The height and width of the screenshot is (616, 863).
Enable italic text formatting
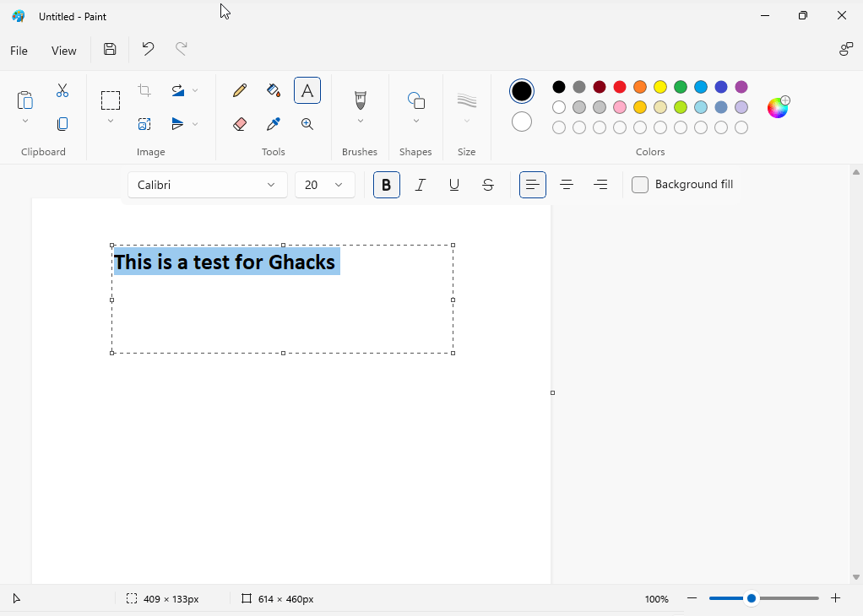click(420, 185)
